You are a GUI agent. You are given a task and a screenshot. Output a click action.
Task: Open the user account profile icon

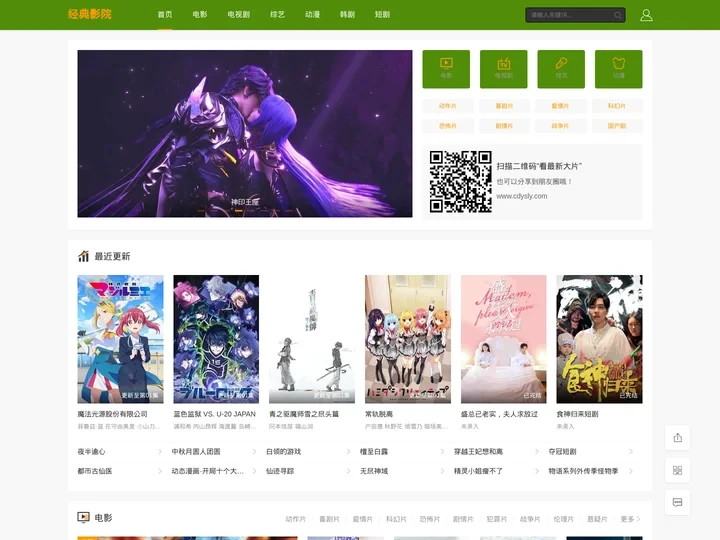(646, 15)
